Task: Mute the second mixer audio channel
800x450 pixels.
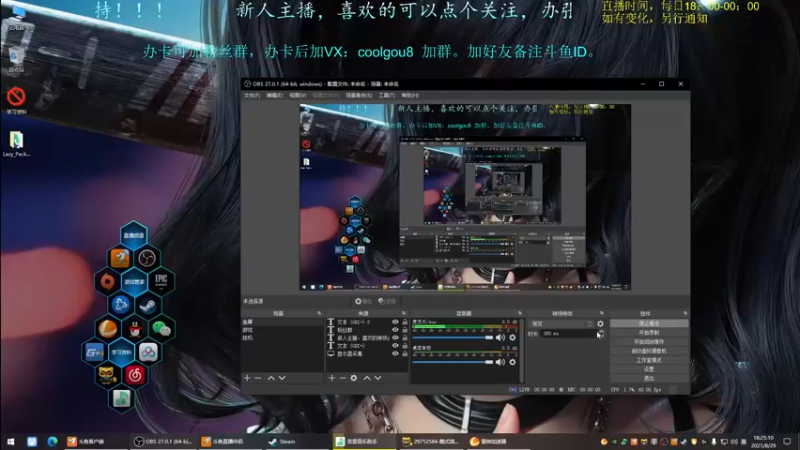Action: tap(500, 362)
